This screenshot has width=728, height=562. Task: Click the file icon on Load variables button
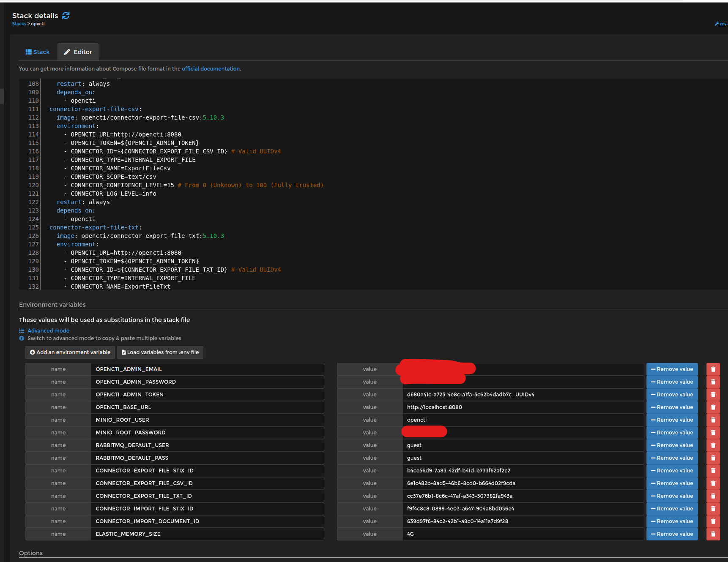[x=123, y=352]
